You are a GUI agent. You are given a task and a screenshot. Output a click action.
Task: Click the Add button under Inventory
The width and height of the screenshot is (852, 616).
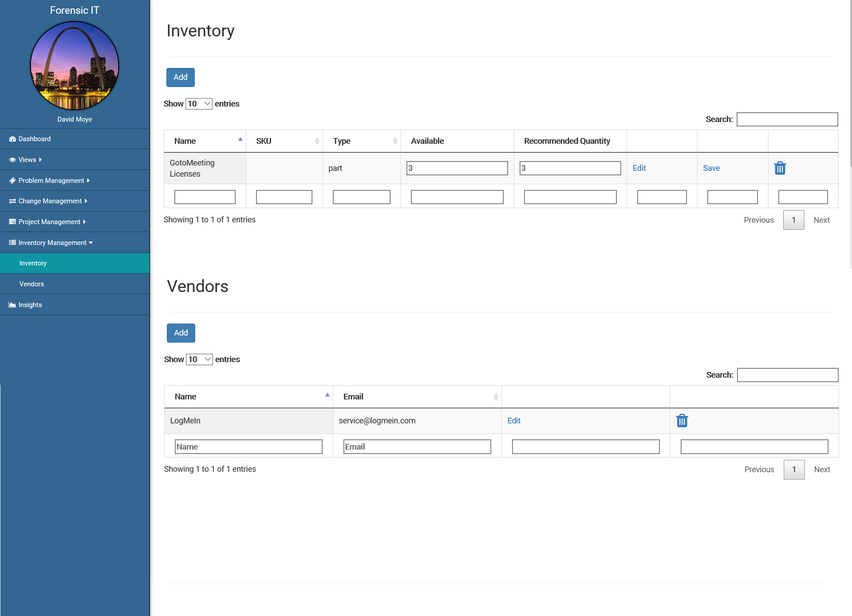point(180,77)
